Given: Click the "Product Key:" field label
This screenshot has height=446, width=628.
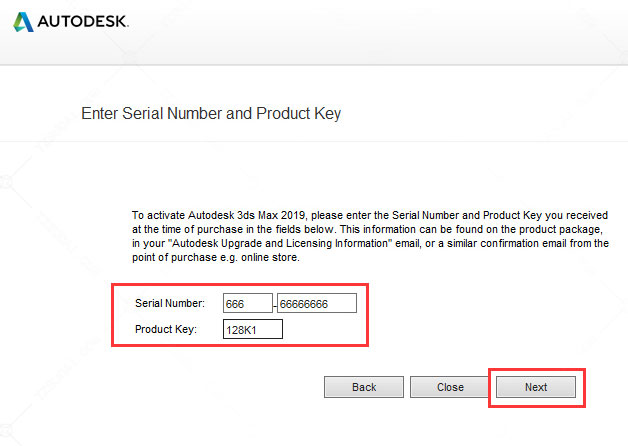Looking at the screenshot, I should (167, 330).
